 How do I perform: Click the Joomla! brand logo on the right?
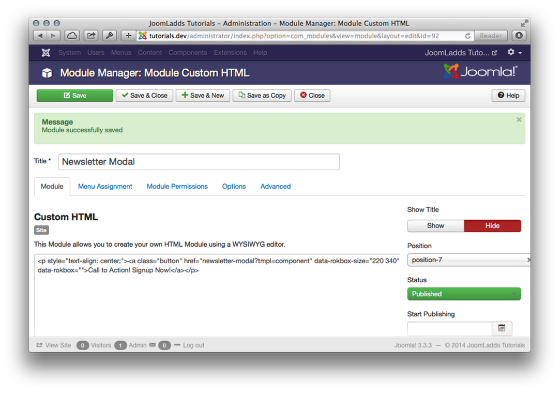(x=481, y=71)
